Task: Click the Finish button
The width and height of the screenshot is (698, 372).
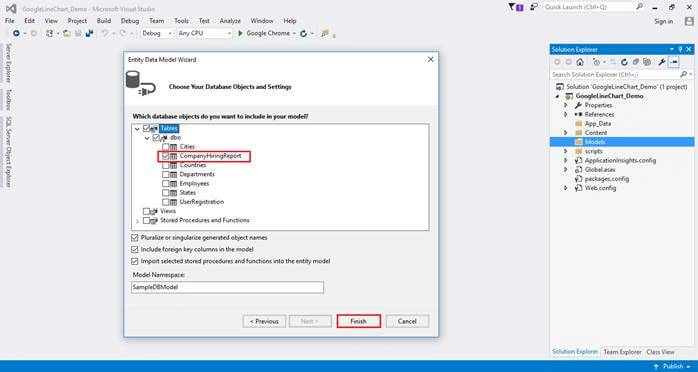Action: (x=358, y=321)
